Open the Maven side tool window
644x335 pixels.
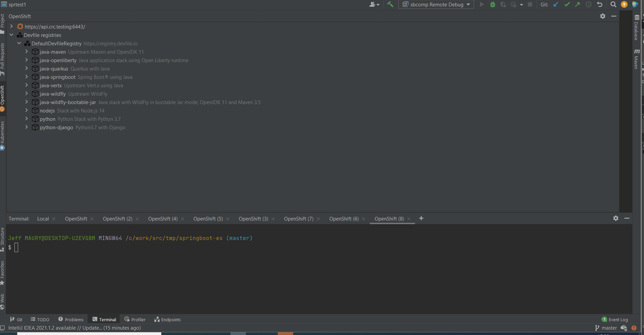tap(636, 59)
